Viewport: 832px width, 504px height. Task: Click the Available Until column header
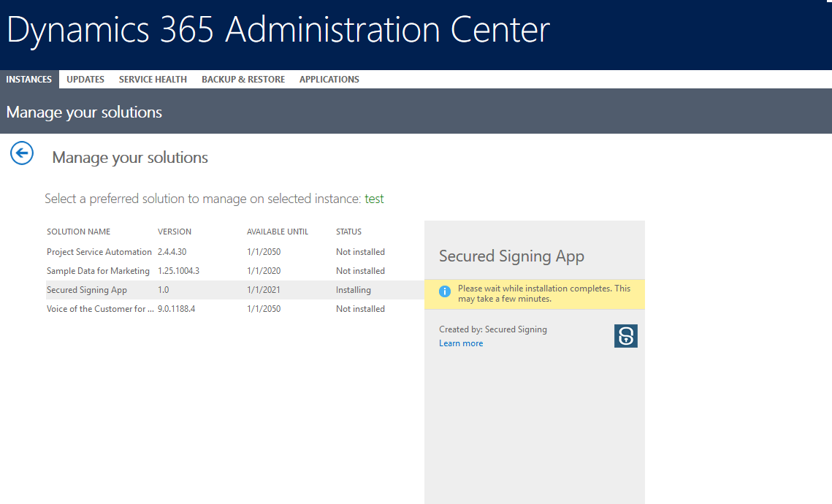click(x=278, y=232)
